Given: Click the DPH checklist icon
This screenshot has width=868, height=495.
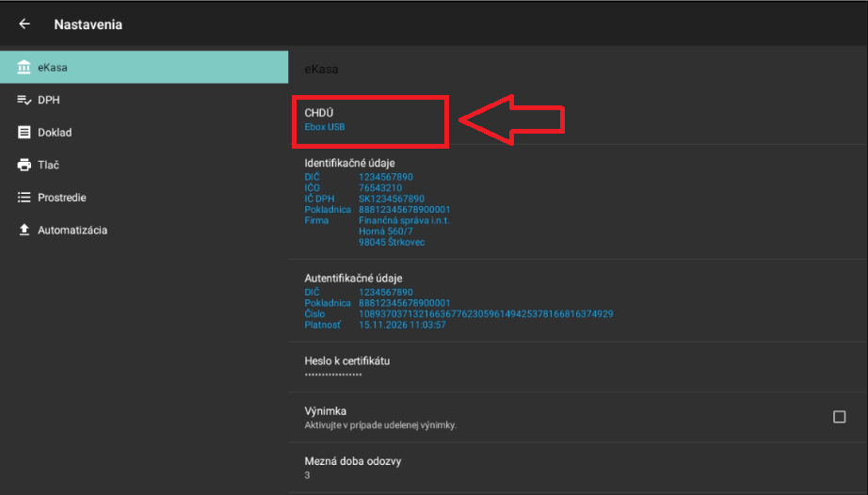Looking at the screenshot, I should coord(24,100).
